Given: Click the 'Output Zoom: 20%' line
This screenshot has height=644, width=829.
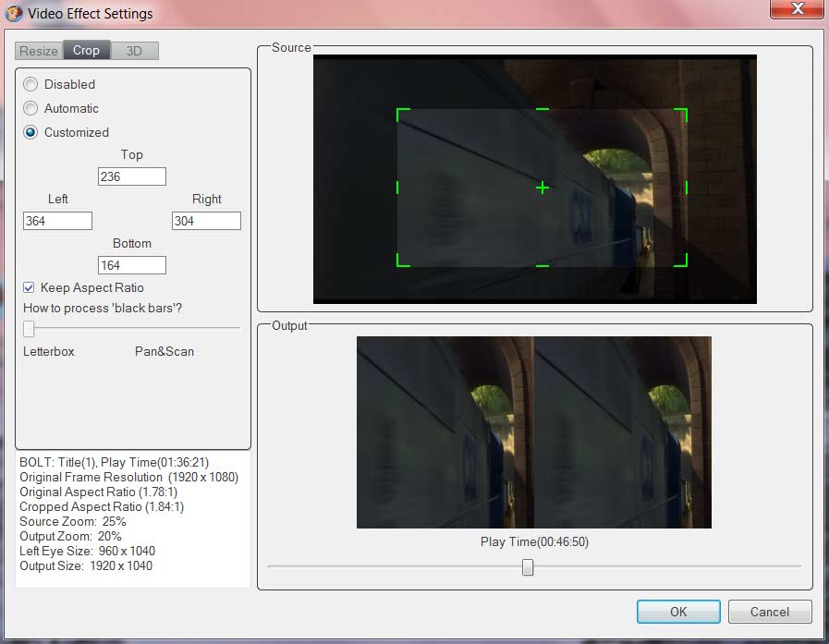Looking at the screenshot, I should tap(70, 537).
